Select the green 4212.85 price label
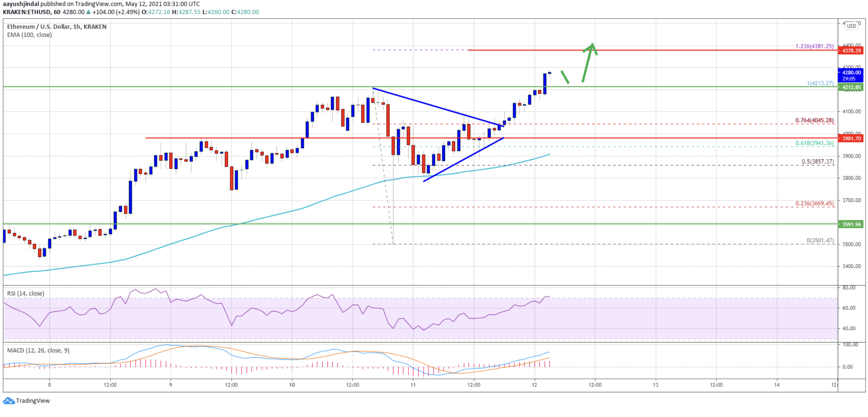This screenshot has height=417, width=868. tap(850, 87)
